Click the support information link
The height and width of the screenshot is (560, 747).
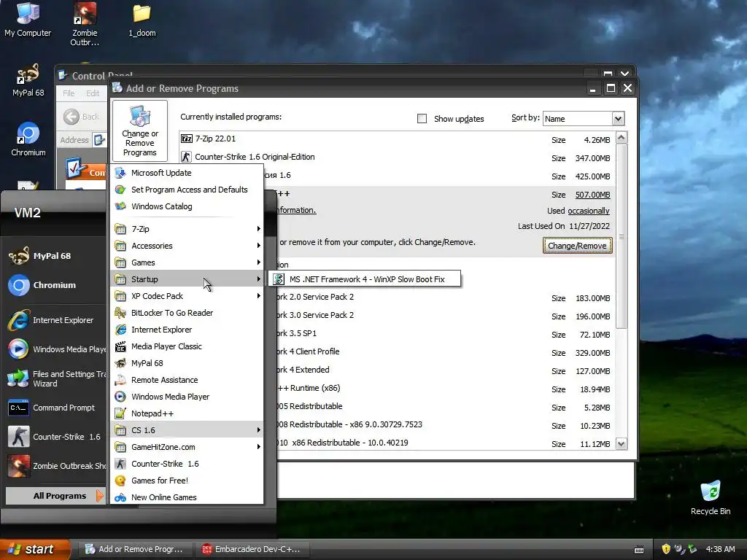point(295,210)
